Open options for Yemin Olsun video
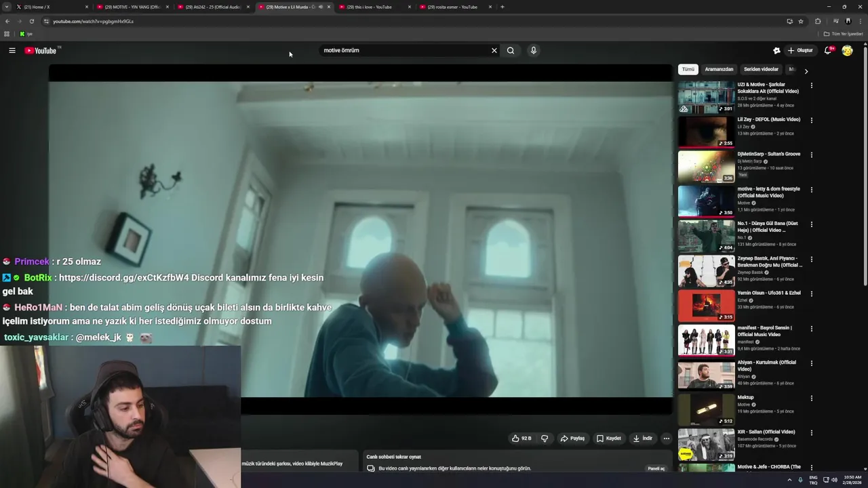Screen dimensions: 868x488 [x=811, y=293]
